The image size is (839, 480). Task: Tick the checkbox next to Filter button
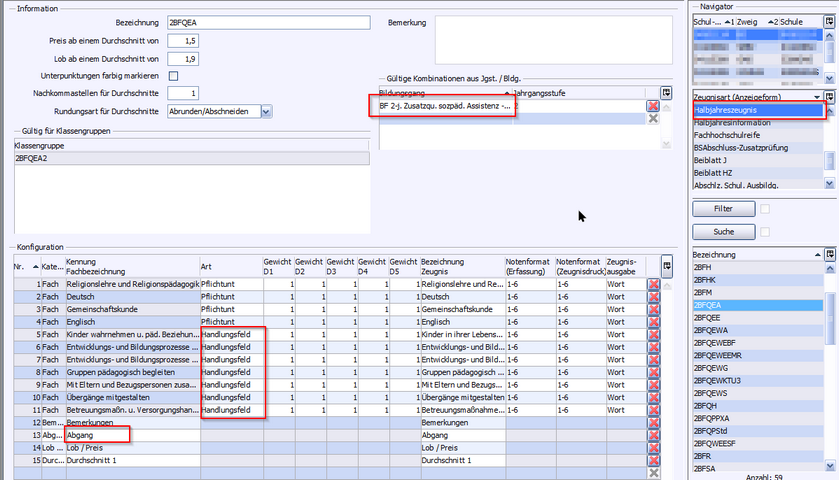point(766,209)
